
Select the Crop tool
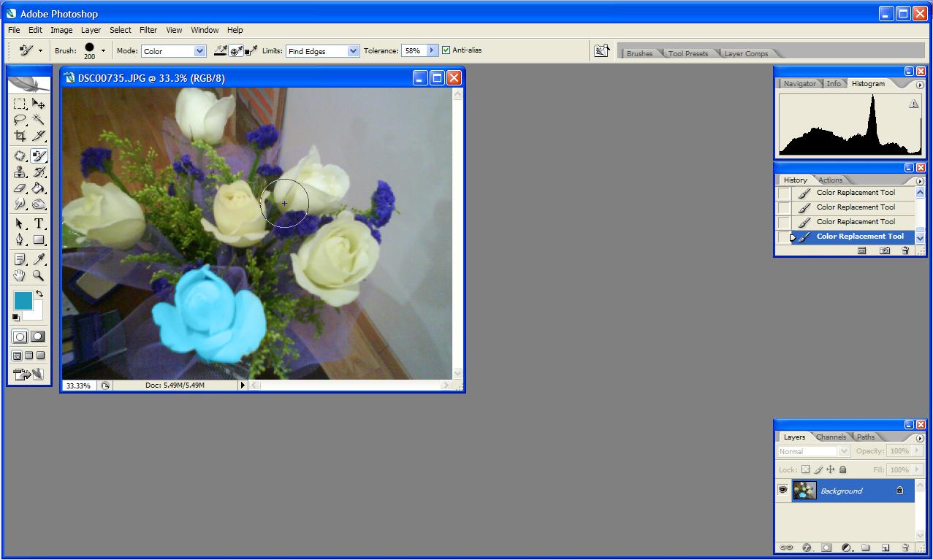tap(20, 136)
